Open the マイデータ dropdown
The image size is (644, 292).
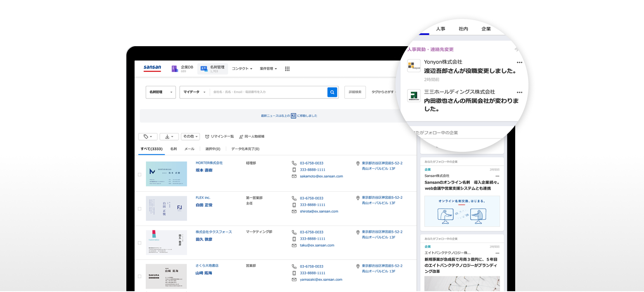tap(194, 92)
